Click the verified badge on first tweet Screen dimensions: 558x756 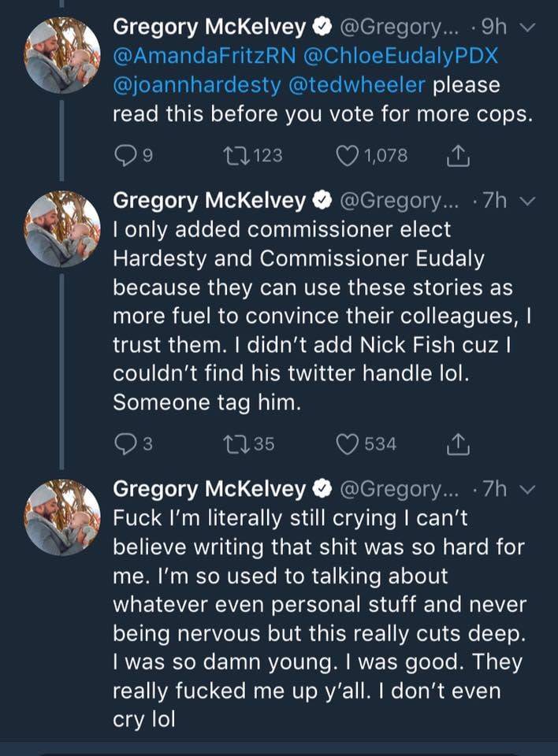(321, 27)
